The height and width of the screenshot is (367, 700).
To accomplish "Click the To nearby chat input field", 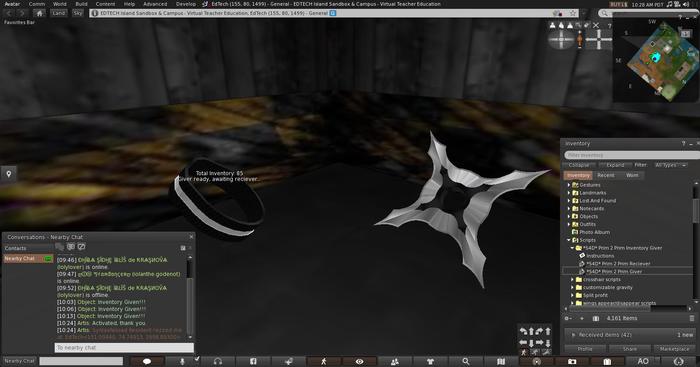I will pyautogui.click(x=124, y=347).
